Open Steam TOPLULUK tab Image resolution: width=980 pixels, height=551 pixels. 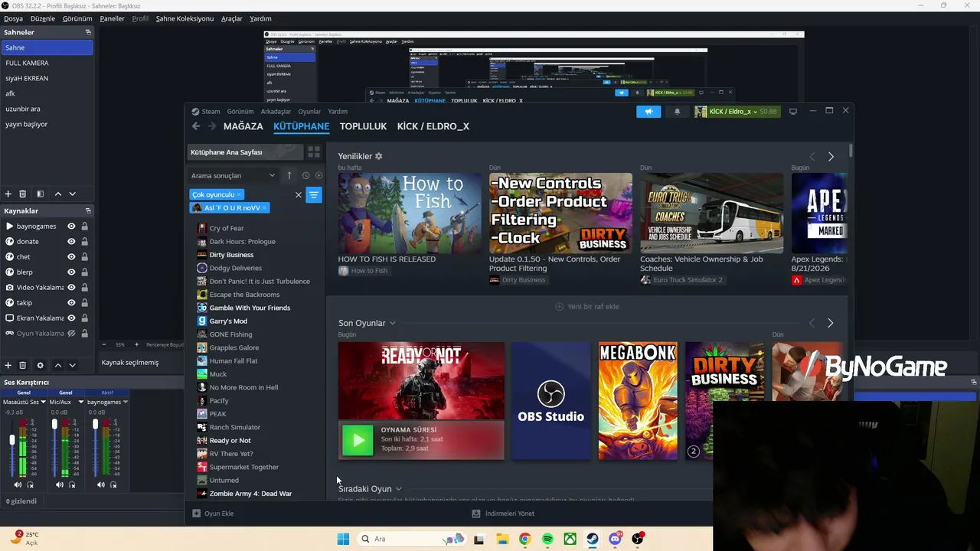click(x=363, y=126)
